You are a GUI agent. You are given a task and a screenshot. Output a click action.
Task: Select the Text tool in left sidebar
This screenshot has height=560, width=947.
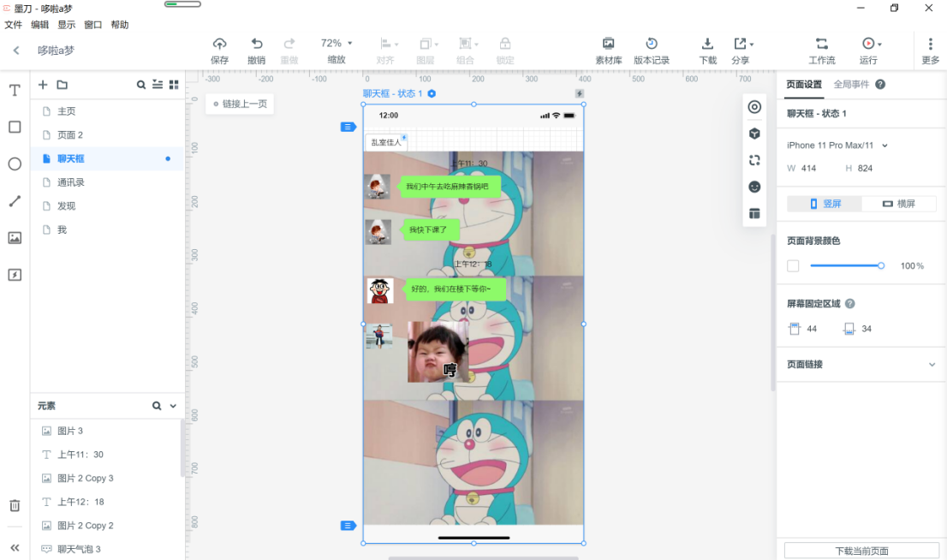click(15, 91)
